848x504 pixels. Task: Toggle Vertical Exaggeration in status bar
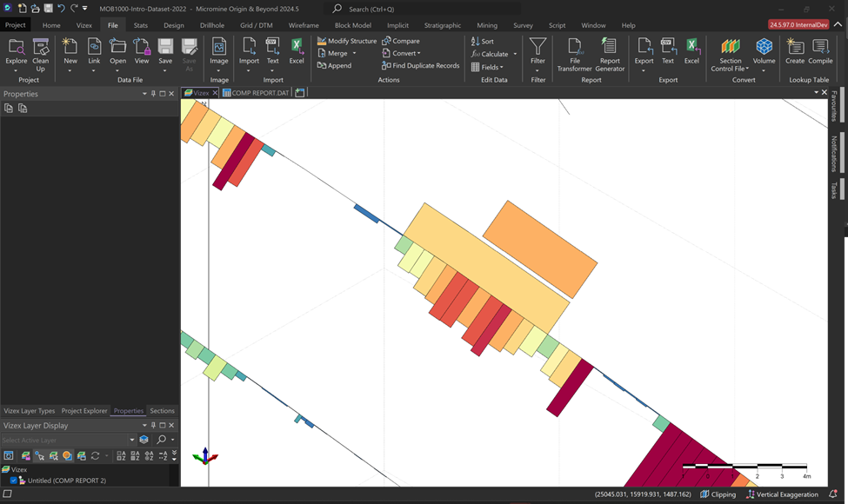pyautogui.click(x=782, y=494)
